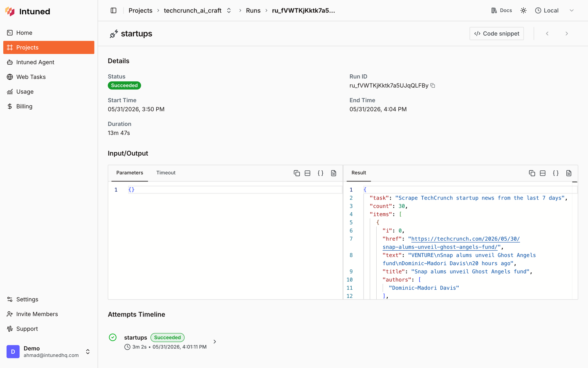Click "task" line in result JSON
Screen dimensions: 588x368
(469, 198)
